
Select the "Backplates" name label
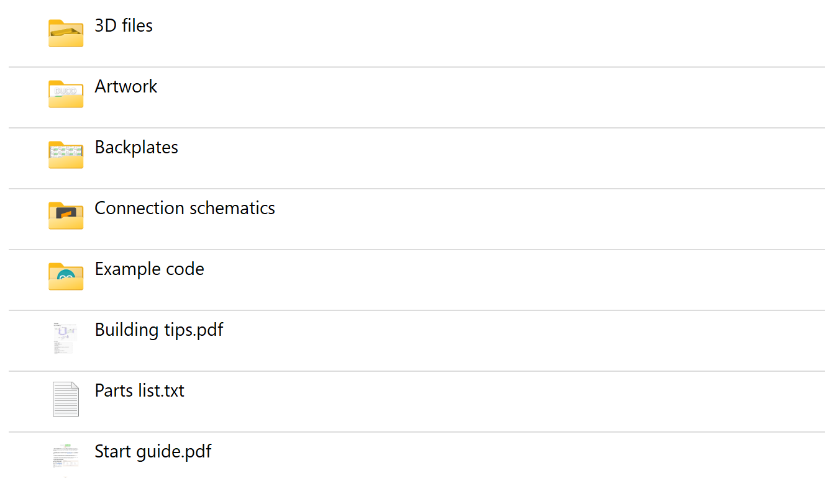point(137,148)
